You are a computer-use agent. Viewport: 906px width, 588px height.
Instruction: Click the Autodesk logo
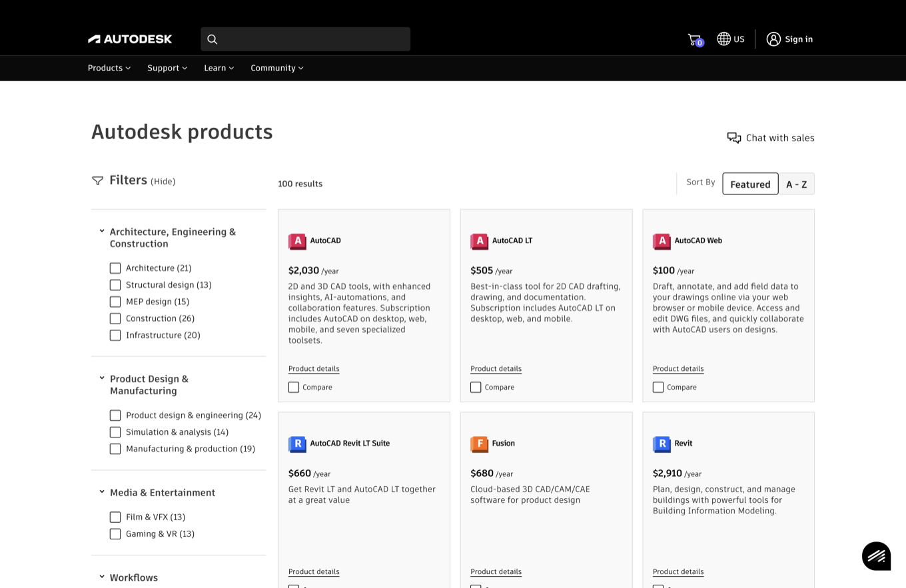pos(130,39)
